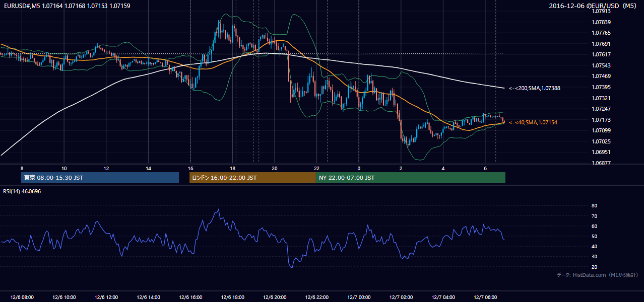Select the Tokyo 08:00-15:30 JST session bar
Screen dimensions: 644x302
[100, 178]
